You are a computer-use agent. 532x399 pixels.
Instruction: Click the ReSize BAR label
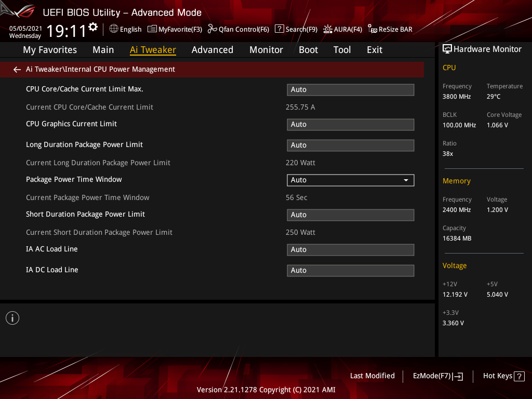coord(395,29)
